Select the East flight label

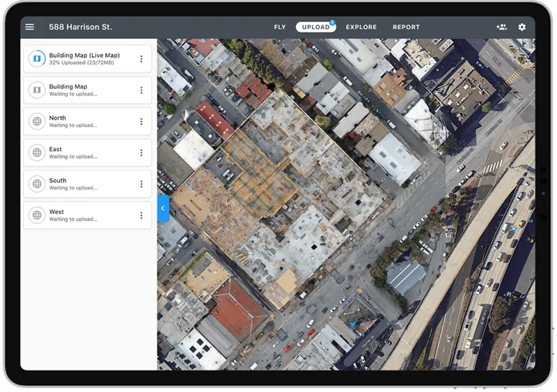tap(56, 149)
